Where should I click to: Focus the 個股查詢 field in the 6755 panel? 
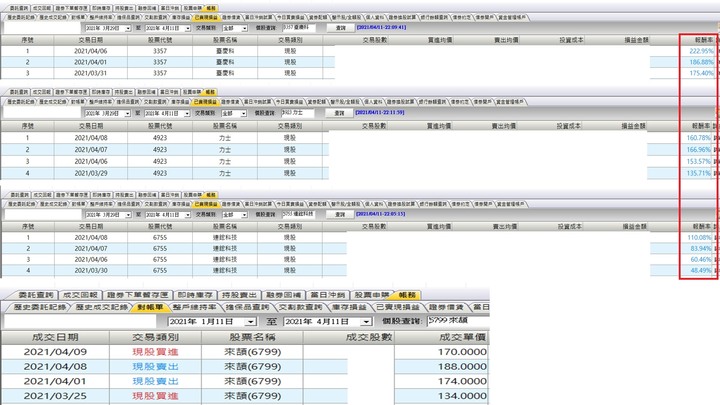coord(298,214)
